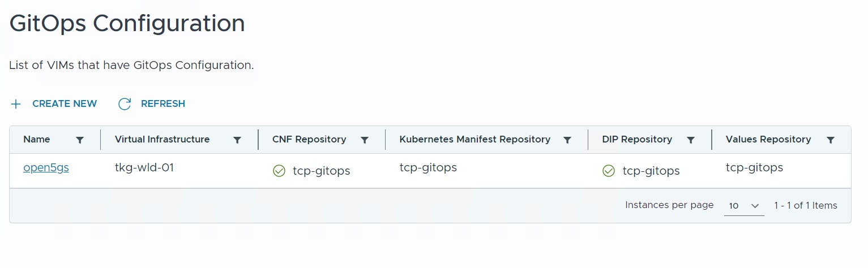Select the tkg-wld-01 infrastructure cell
This screenshot has height=268, width=868.
click(x=144, y=168)
